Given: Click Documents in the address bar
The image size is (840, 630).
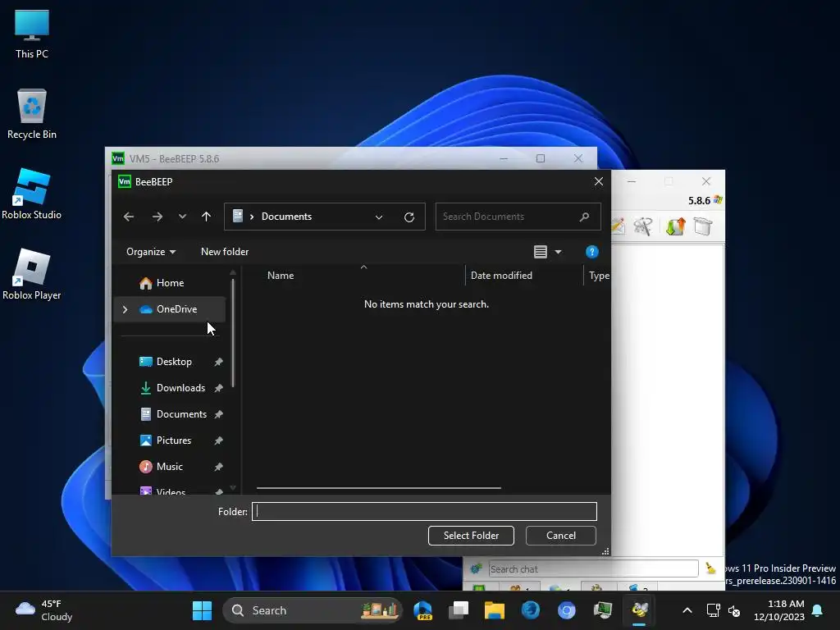Looking at the screenshot, I should (286, 217).
